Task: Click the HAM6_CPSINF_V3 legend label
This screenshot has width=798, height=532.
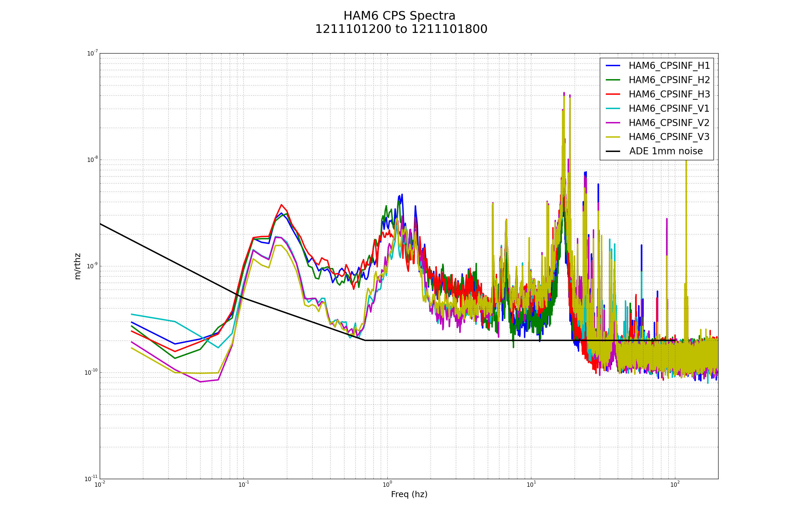Action: click(x=669, y=137)
